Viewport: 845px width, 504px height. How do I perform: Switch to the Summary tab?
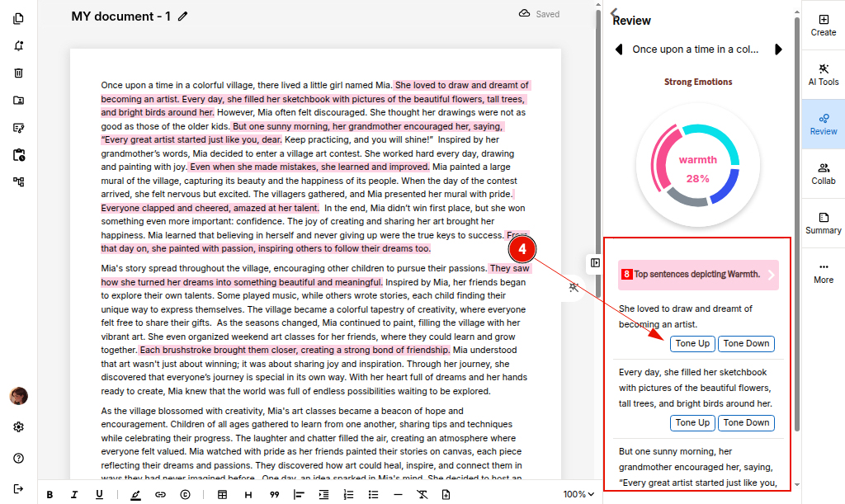[823, 223]
